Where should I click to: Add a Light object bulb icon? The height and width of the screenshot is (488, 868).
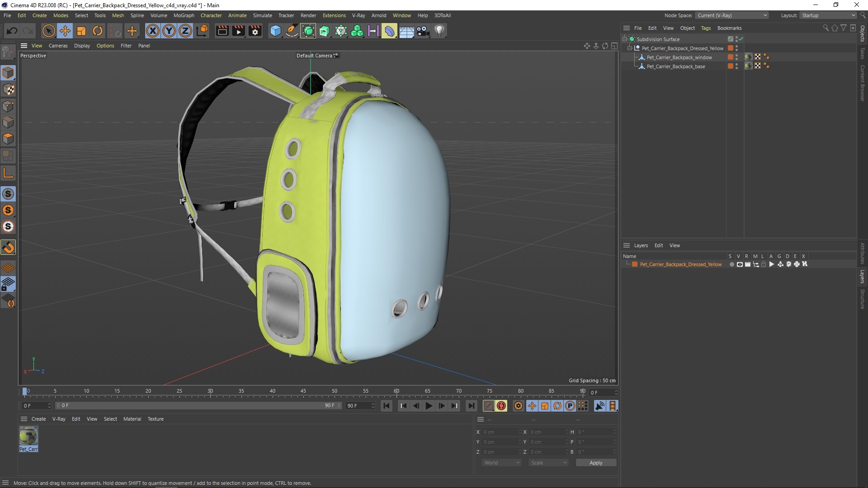pyautogui.click(x=439, y=31)
